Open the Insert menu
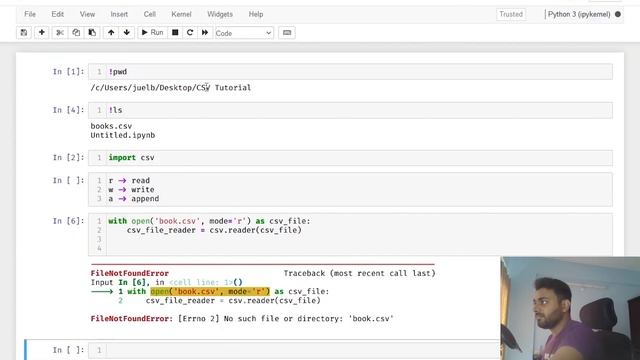 click(x=119, y=14)
